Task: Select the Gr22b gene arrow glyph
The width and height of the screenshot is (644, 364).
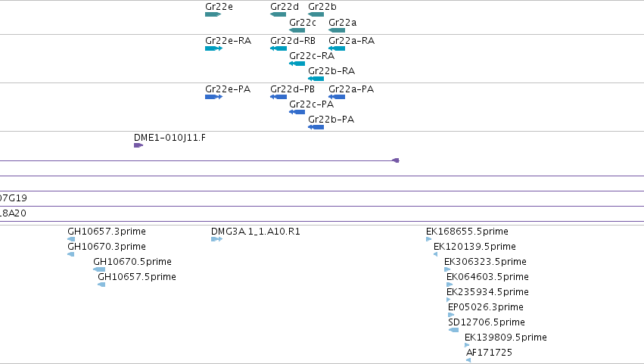Action: [x=316, y=14]
